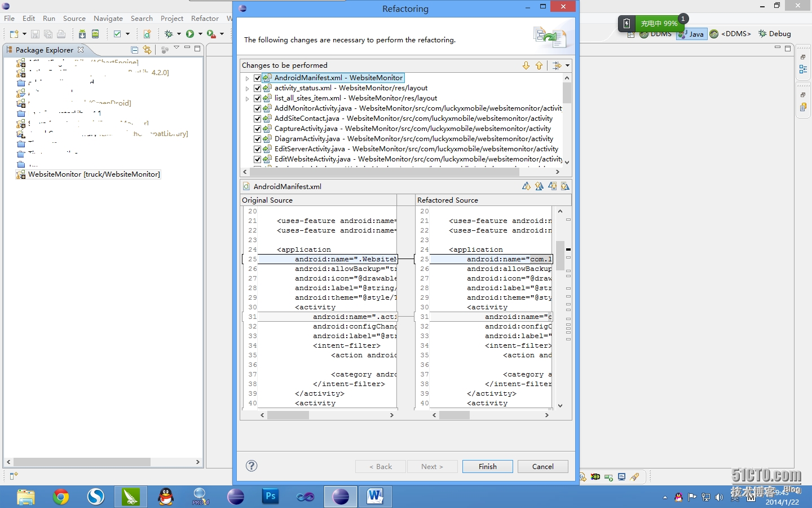Click the Finish button
812x508 pixels.
[488, 466]
